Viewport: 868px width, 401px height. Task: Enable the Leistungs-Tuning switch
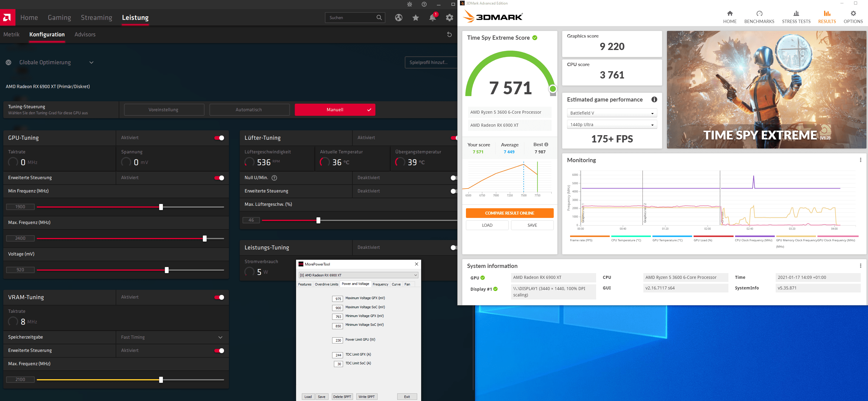[x=453, y=248]
